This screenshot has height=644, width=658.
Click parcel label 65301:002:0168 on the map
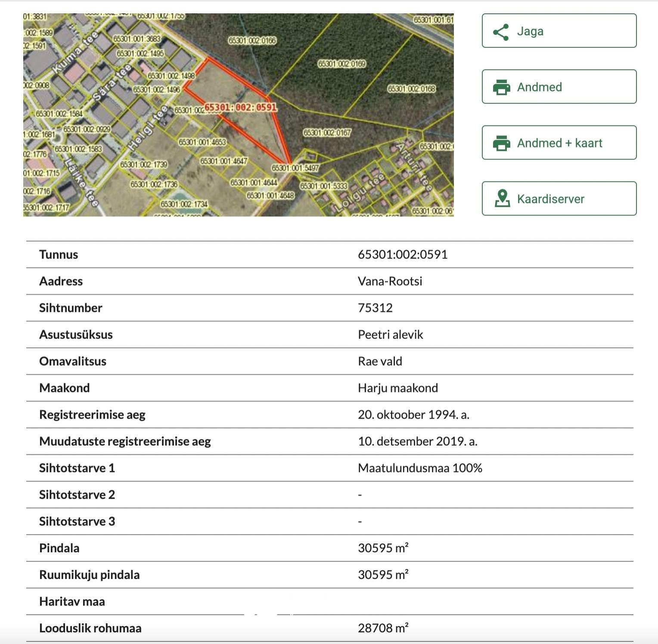pyautogui.click(x=411, y=89)
